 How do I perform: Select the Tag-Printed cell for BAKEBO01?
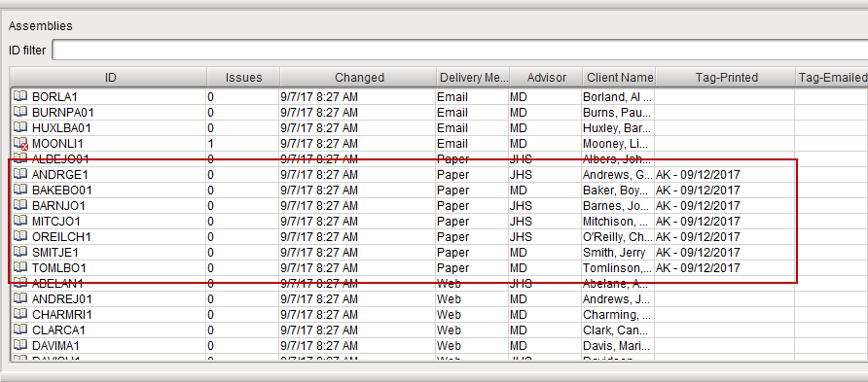(x=725, y=191)
